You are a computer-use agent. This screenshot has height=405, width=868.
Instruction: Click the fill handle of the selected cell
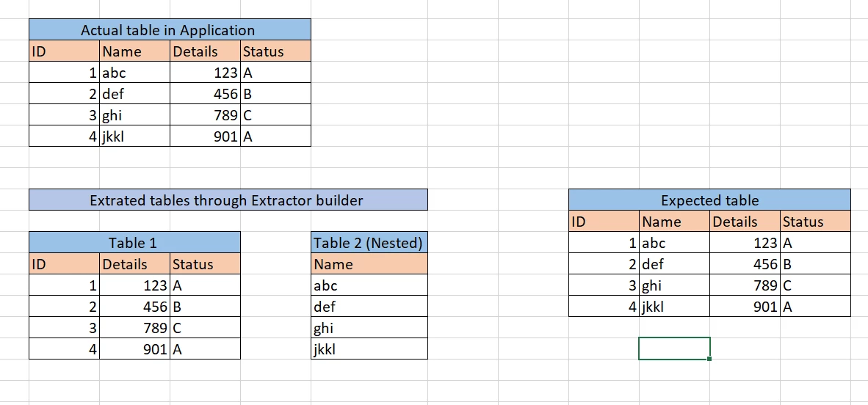[709, 359]
